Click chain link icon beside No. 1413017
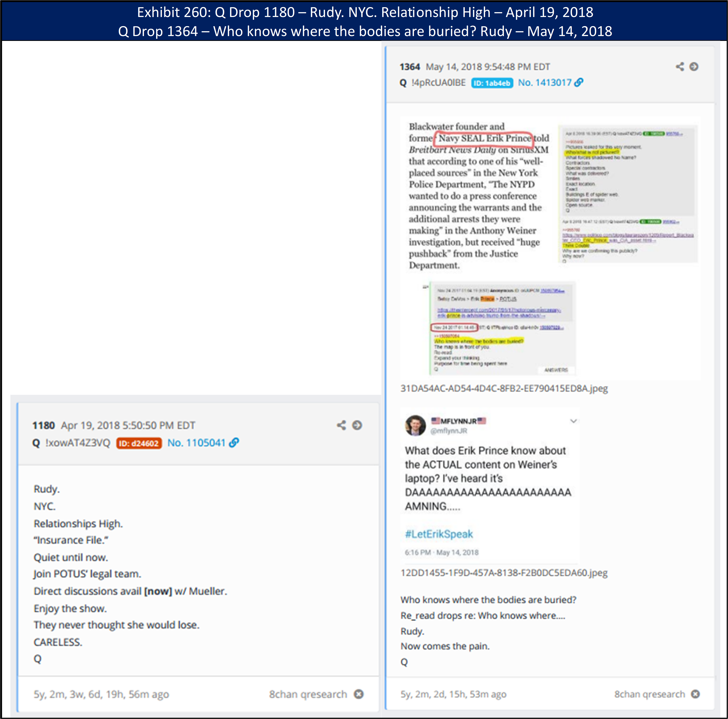The height and width of the screenshot is (719, 728). [578, 83]
